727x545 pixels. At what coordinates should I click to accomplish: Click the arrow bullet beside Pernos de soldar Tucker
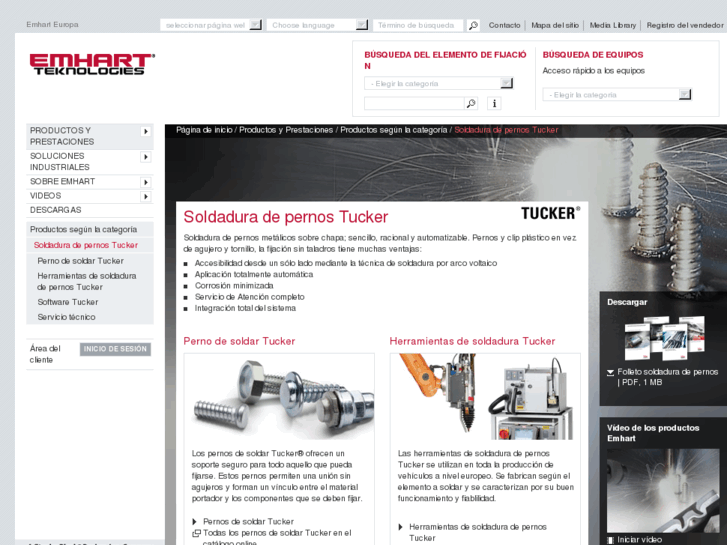coord(194,522)
